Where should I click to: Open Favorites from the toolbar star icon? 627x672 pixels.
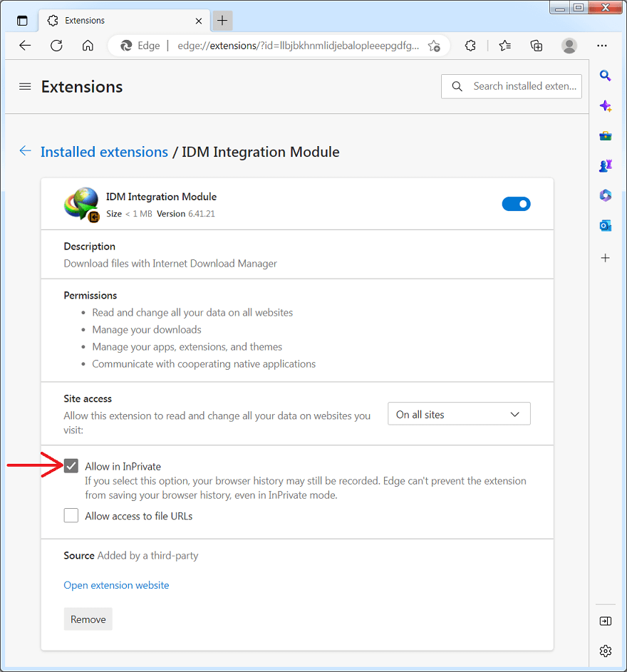coord(504,45)
